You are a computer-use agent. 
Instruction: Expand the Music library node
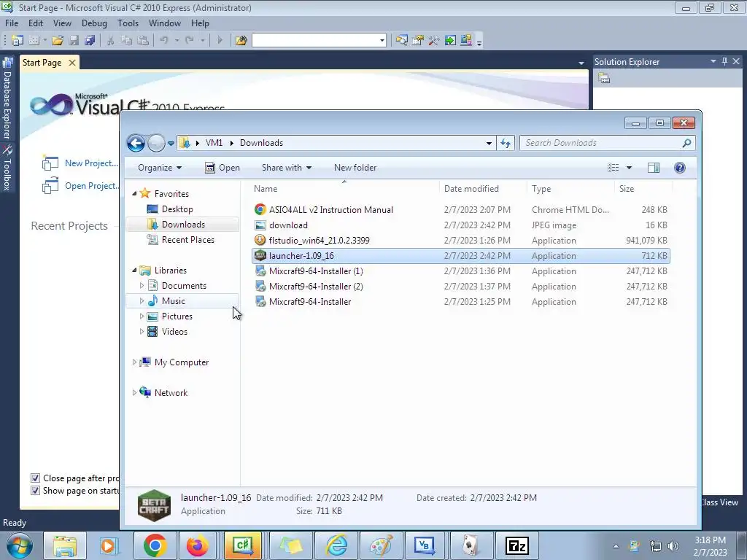[x=142, y=301]
